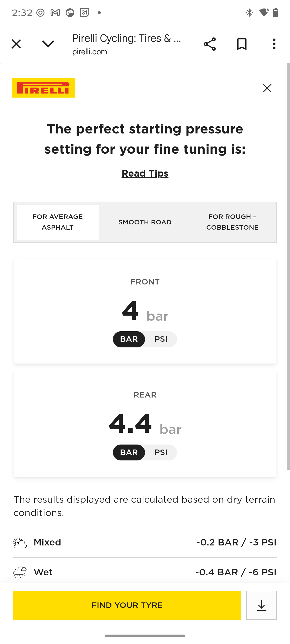The width and height of the screenshot is (290, 644).
Task: Bookmark this page with the bookmark icon
Action: pyautogui.click(x=242, y=44)
